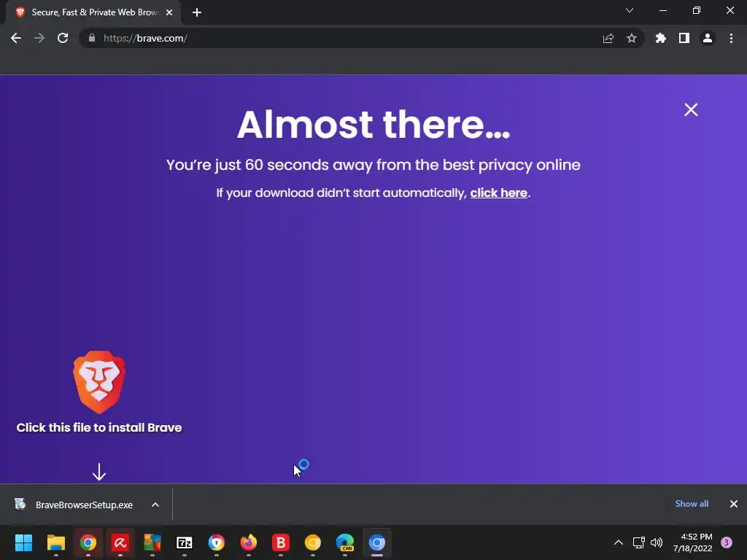Open Edge Canary from the taskbar
Screen dimensions: 747x560
pyautogui.click(x=345, y=542)
